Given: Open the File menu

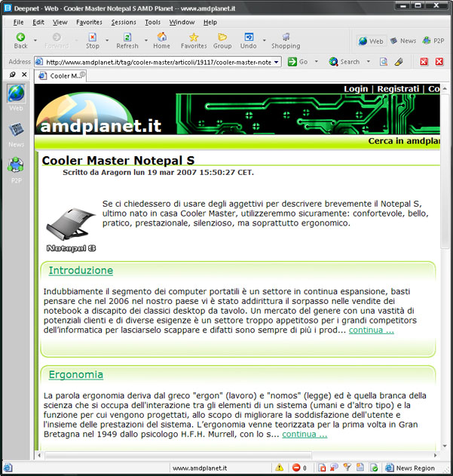Looking at the screenshot, I should tap(18, 22).
